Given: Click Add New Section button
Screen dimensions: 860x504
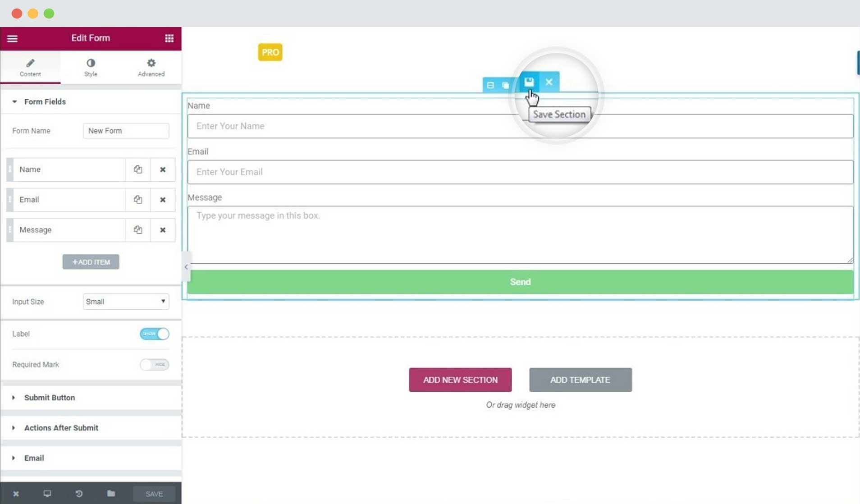Looking at the screenshot, I should click(x=460, y=380).
